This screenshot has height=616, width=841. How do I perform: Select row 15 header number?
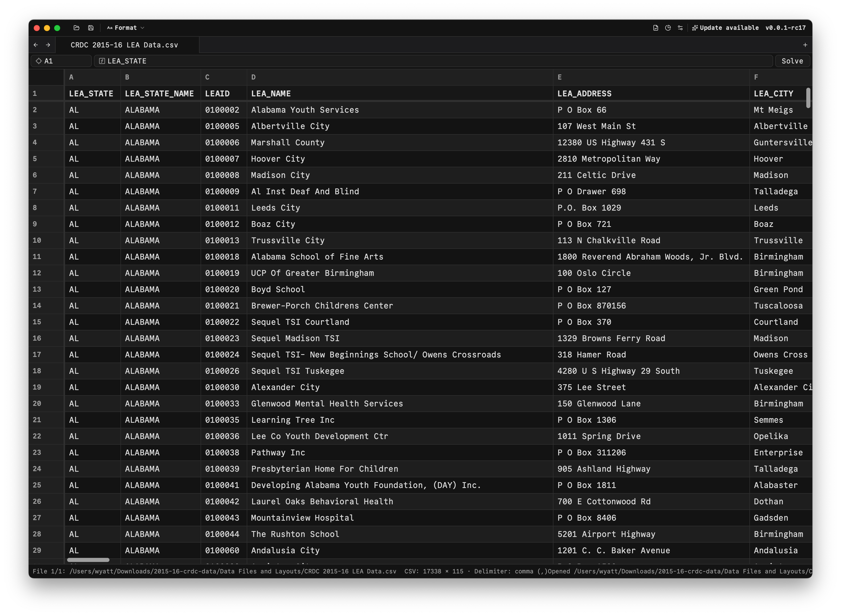[46, 322]
